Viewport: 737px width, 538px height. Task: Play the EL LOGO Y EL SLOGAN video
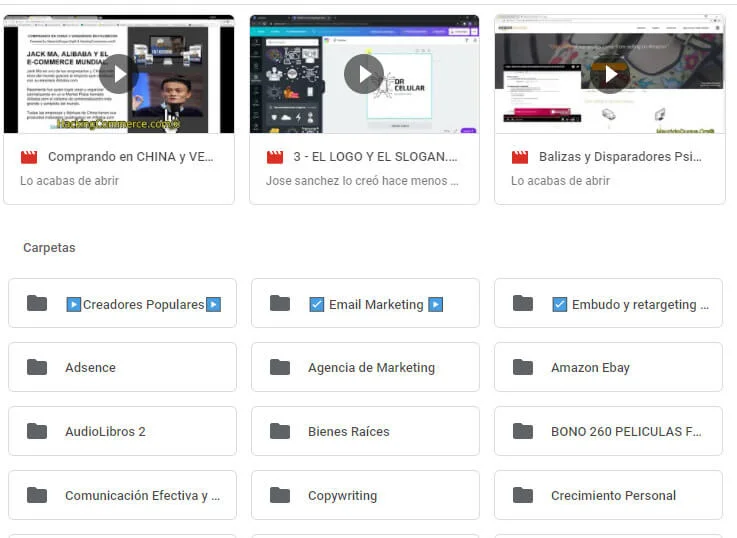pyautogui.click(x=364, y=74)
